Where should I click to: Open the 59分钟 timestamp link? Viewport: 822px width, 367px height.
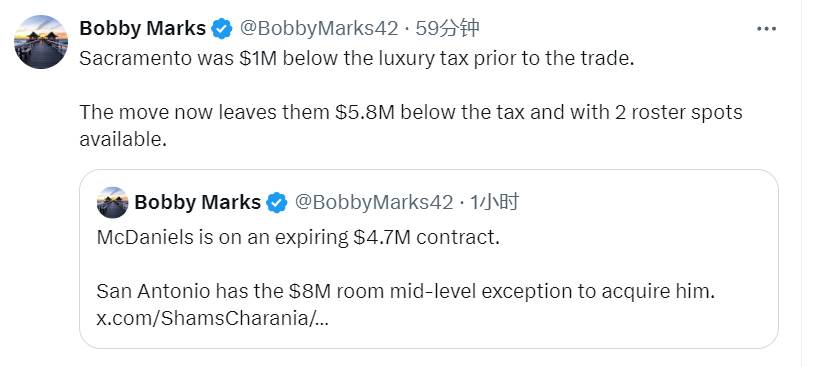coord(447,28)
